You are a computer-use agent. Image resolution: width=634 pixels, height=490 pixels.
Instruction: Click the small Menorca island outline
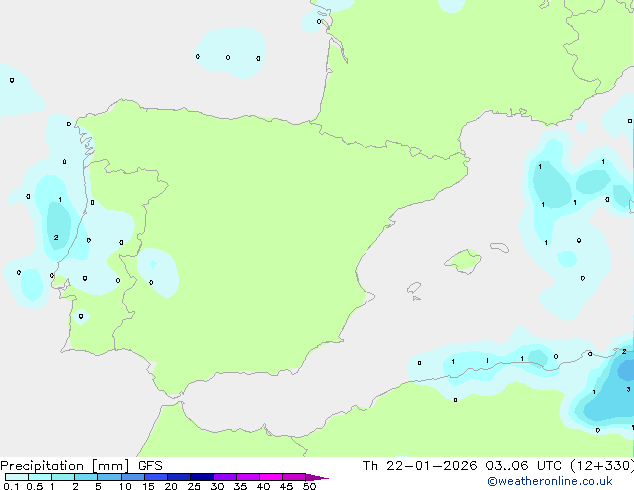point(498,246)
